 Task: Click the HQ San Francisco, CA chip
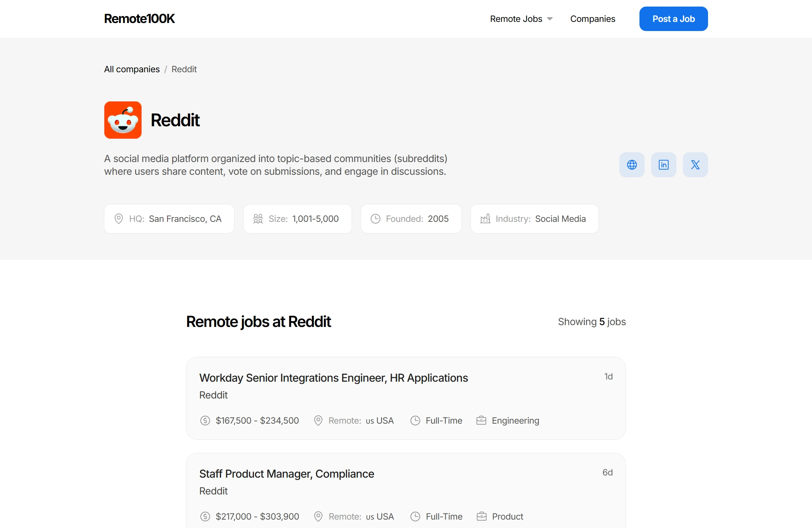(169, 219)
